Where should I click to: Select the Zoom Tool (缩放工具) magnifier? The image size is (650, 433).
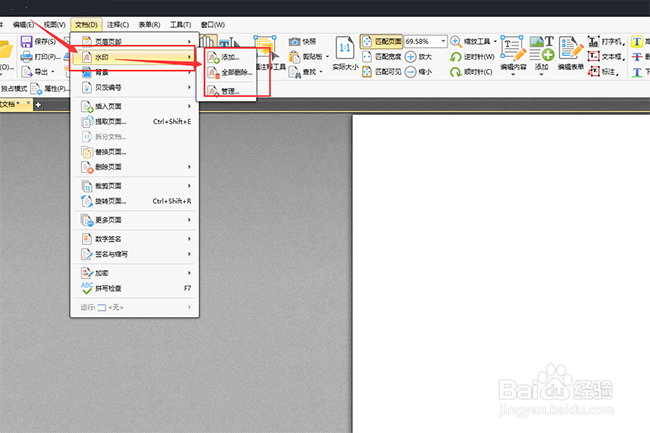(456, 41)
